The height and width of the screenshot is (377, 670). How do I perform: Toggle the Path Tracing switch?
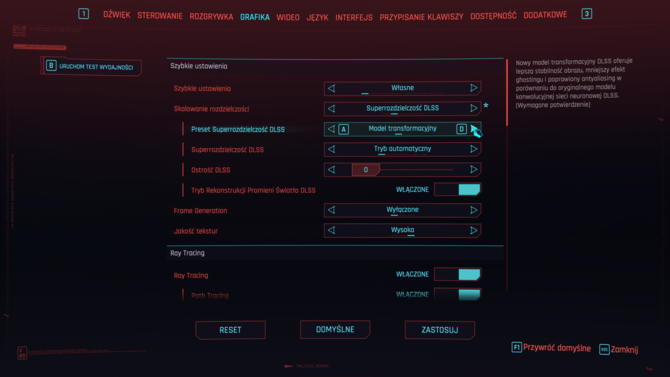click(458, 294)
